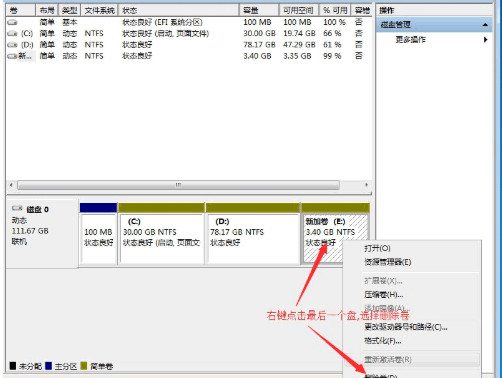Choose 更改驱动器号和路径(C)... from context menu
Image resolution: width=502 pixels, height=378 pixels.
pos(406,327)
